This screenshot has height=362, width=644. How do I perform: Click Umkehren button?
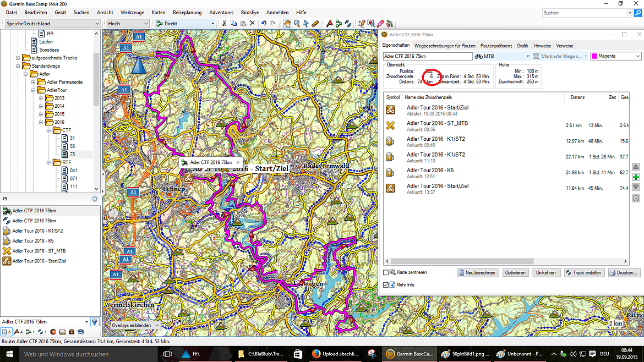pos(546,272)
